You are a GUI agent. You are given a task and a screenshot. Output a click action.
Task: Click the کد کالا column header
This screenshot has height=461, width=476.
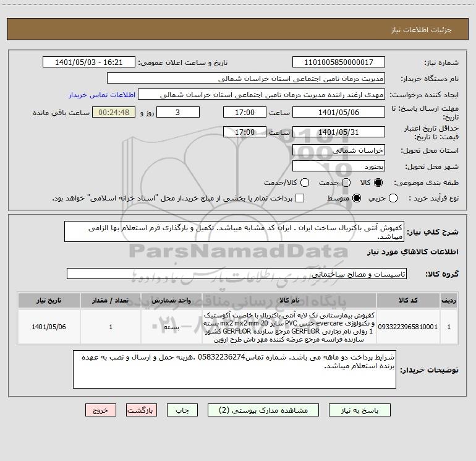408,301
